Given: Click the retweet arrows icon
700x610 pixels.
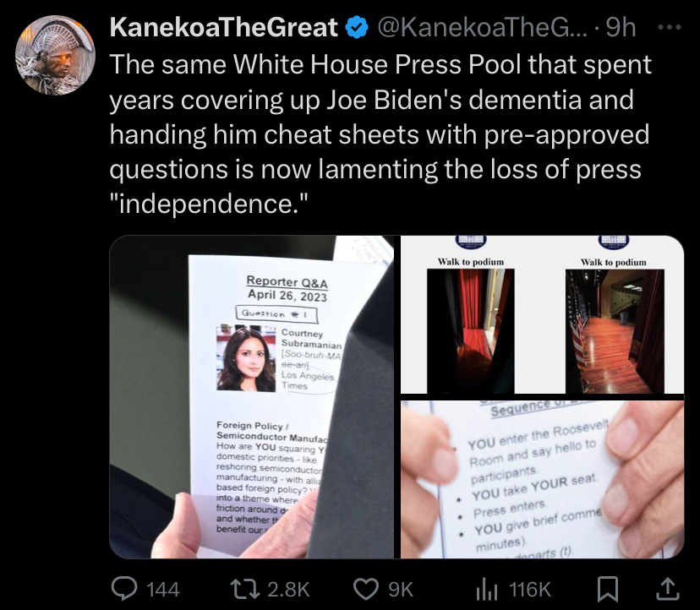Looking at the screenshot, I should [244, 589].
